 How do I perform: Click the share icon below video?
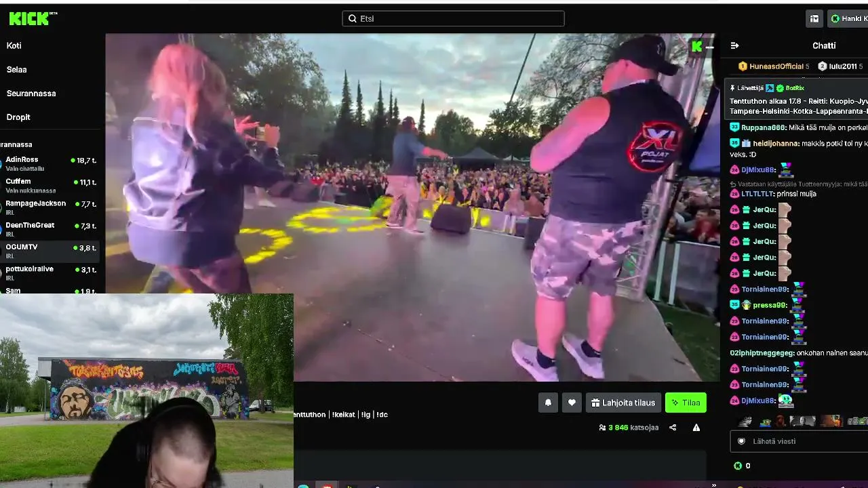pyautogui.click(x=673, y=428)
